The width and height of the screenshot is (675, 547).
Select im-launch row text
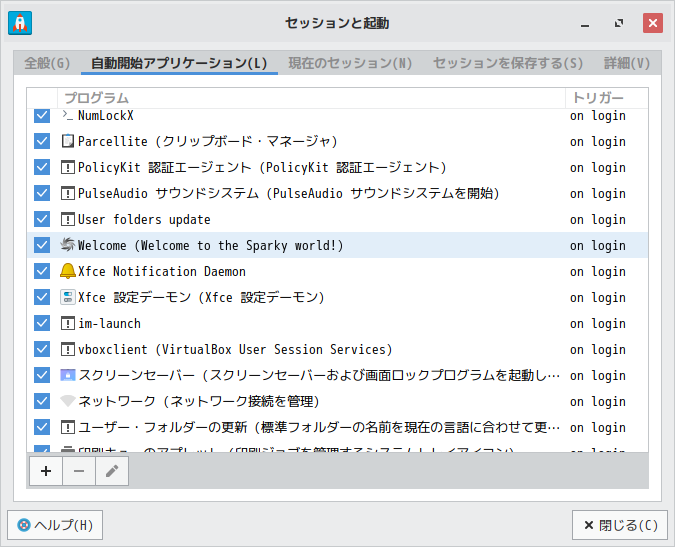(x=109, y=324)
